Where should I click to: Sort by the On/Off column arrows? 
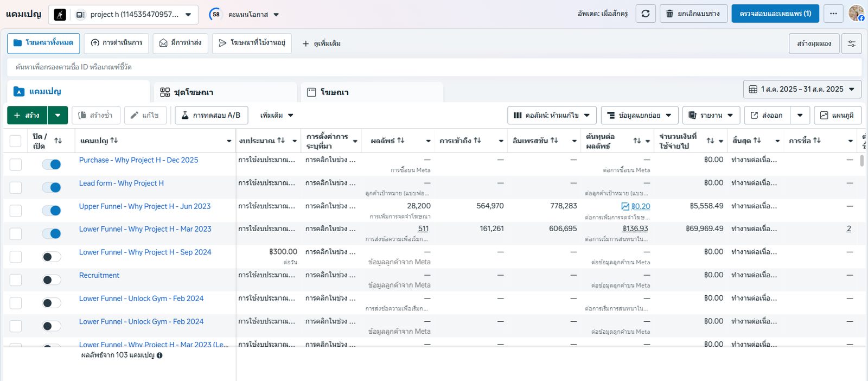[x=58, y=141]
